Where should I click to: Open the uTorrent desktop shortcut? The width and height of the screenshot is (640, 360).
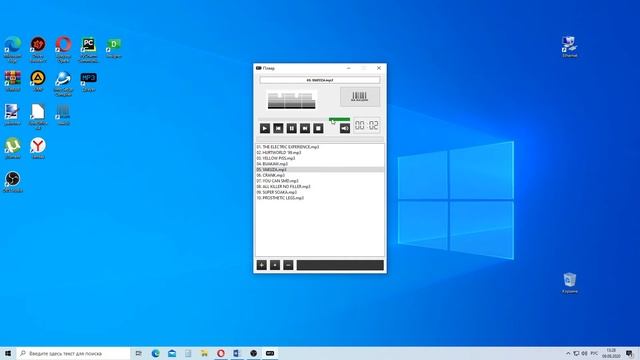pyautogui.click(x=13, y=148)
